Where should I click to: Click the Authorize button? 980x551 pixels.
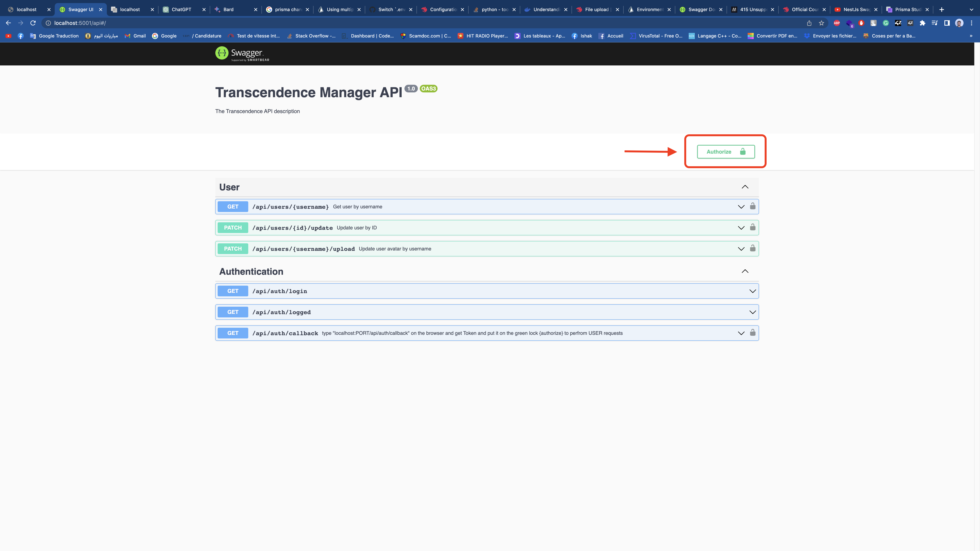[x=725, y=152]
